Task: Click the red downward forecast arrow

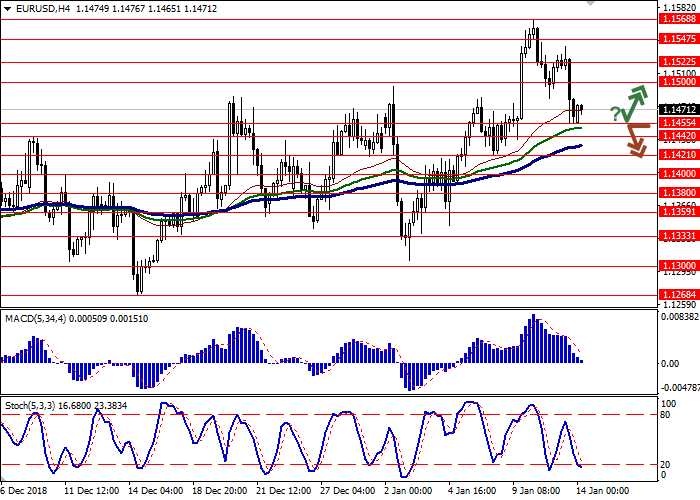Action: point(634,141)
